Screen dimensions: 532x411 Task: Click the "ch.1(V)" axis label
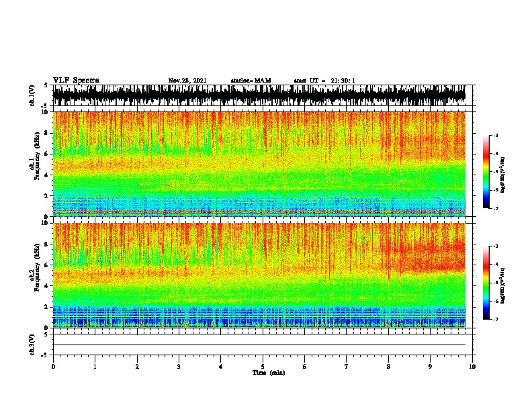pyautogui.click(x=32, y=95)
